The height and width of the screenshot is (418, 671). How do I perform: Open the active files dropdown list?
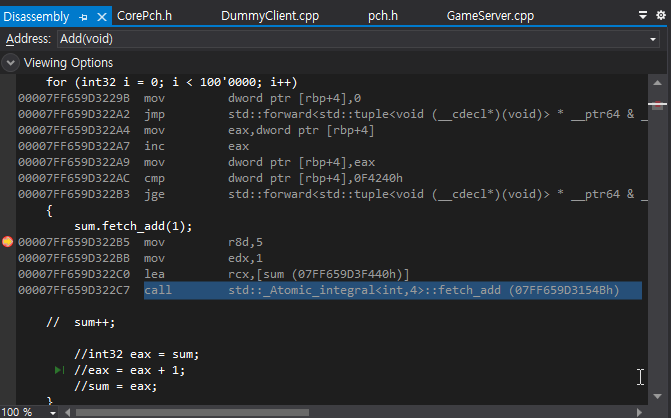point(643,15)
